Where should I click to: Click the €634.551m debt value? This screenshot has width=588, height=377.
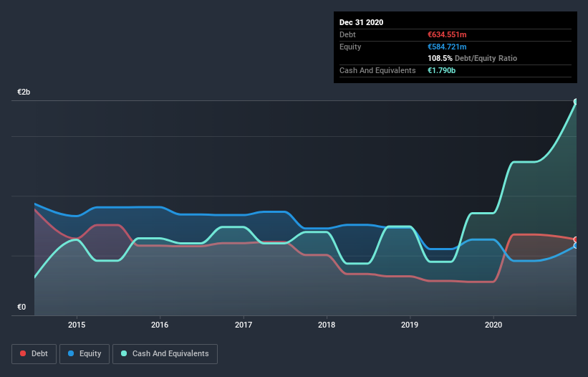(x=447, y=34)
